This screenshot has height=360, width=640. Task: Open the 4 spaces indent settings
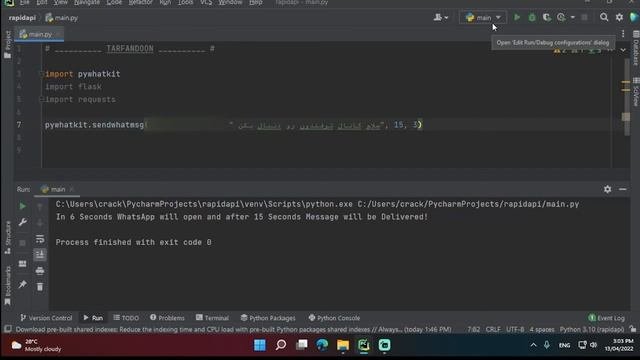[x=542, y=329]
